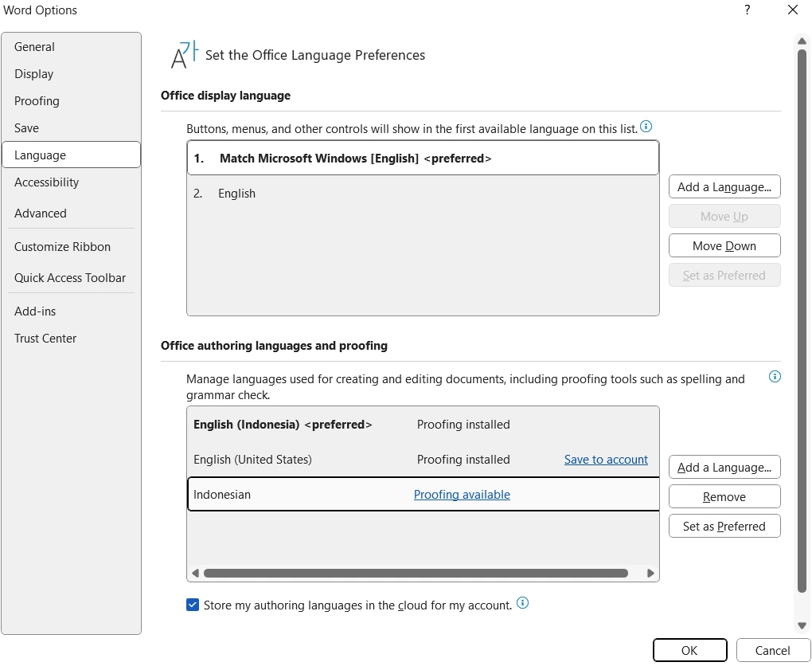
Task: Cancel the Word Options dialog
Action: click(772, 650)
